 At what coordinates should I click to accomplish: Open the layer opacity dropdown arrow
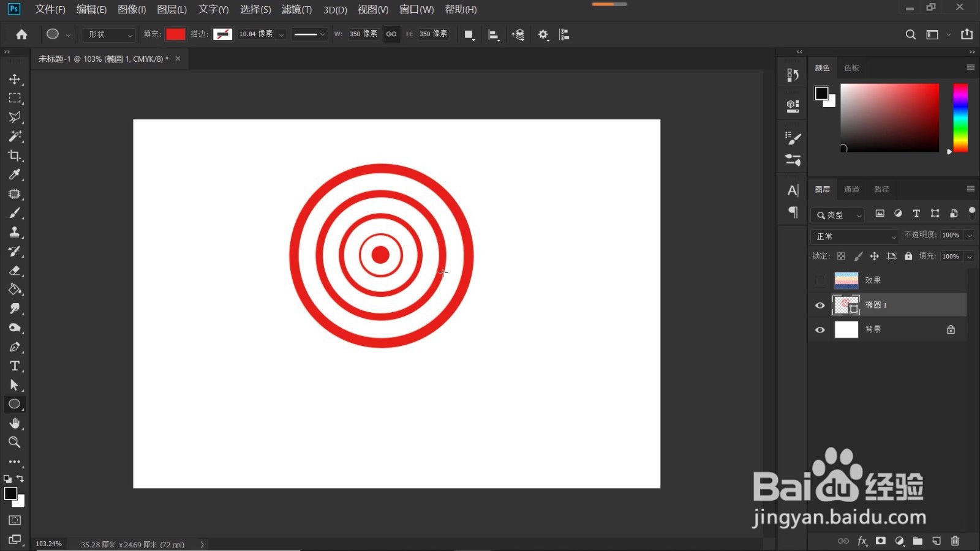point(970,235)
